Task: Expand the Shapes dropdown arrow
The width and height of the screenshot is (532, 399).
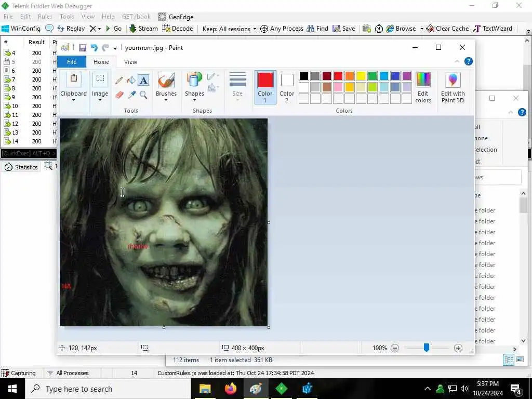Action: 194,100
